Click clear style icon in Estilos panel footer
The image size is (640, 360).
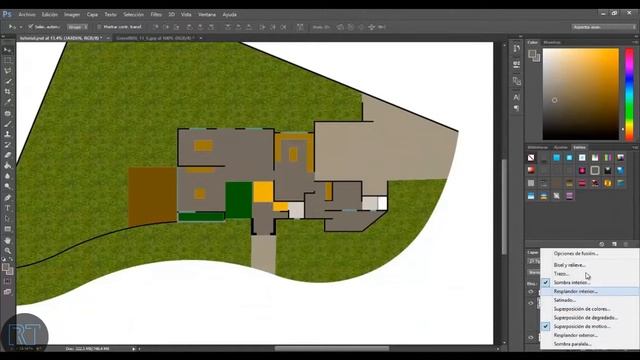pos(602,244)
